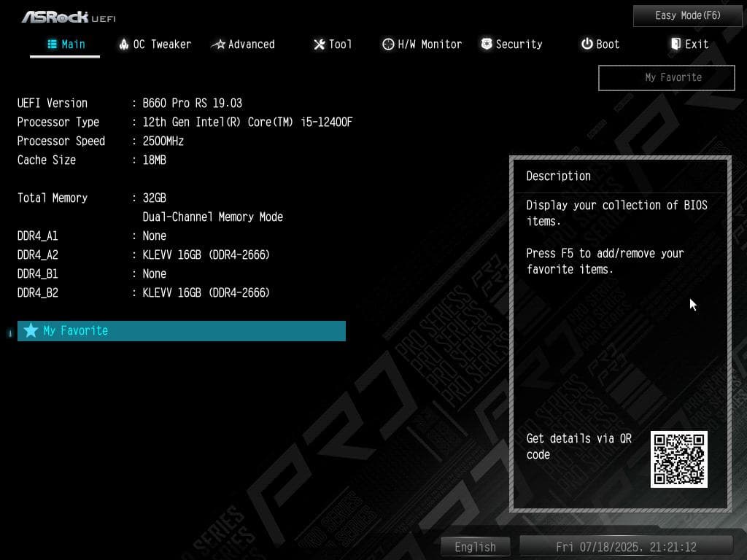747x560 pixels.
Task: Click the H/W Monitor gear icon
Action: point(387,44)
